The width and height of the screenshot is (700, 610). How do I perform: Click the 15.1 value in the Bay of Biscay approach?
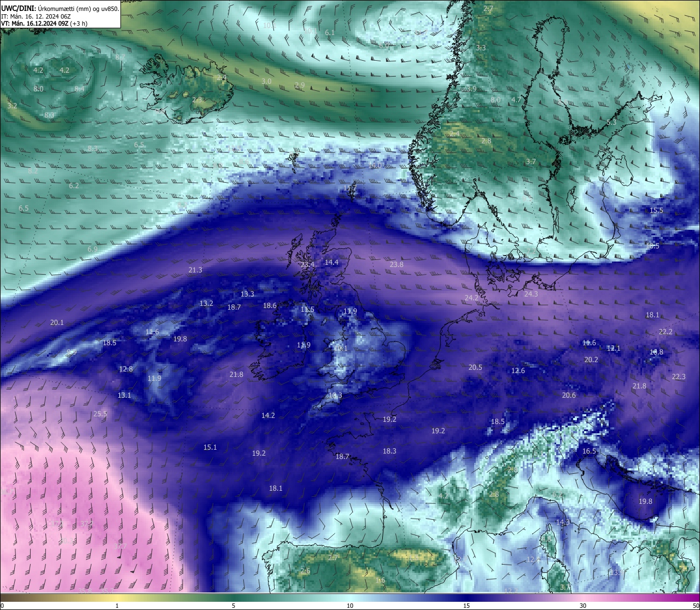pyautogui.click(x=210, y=448)
